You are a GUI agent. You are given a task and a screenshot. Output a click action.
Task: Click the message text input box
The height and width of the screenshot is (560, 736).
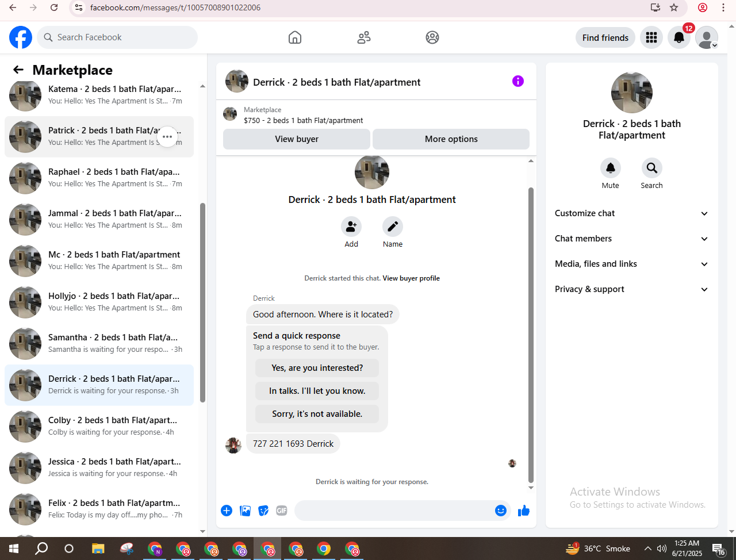click(x=394, y=511)
